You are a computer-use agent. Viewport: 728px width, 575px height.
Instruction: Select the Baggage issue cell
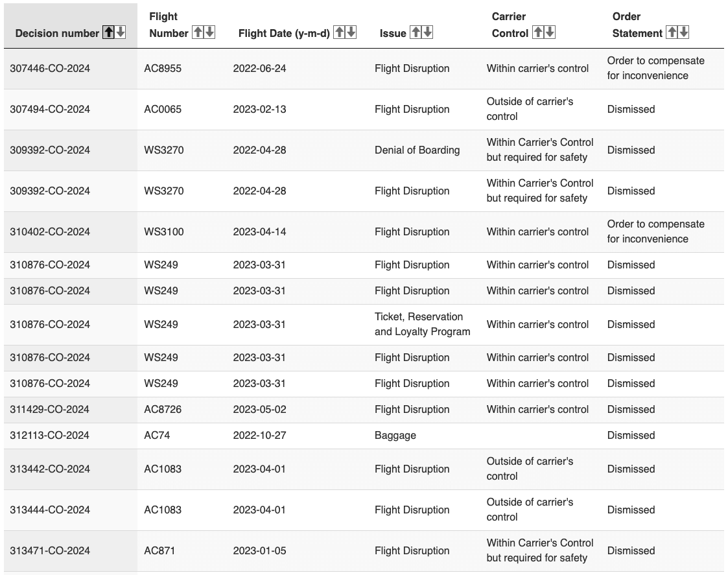395,436
